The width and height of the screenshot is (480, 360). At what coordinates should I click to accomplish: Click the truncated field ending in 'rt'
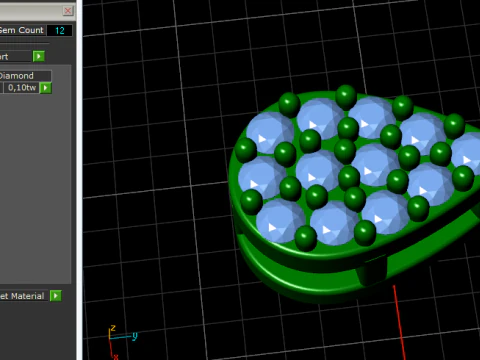pos(15,57)
